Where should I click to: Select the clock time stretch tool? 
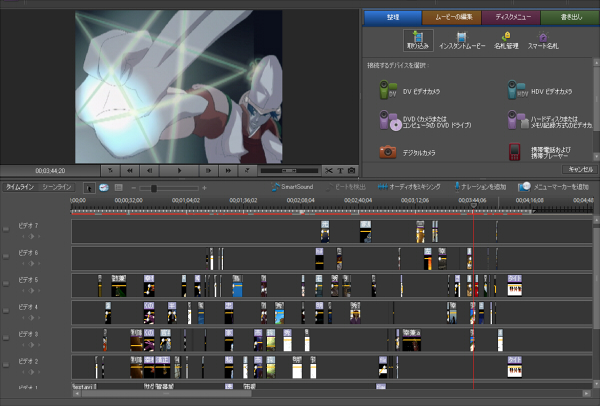coord(104,188)
